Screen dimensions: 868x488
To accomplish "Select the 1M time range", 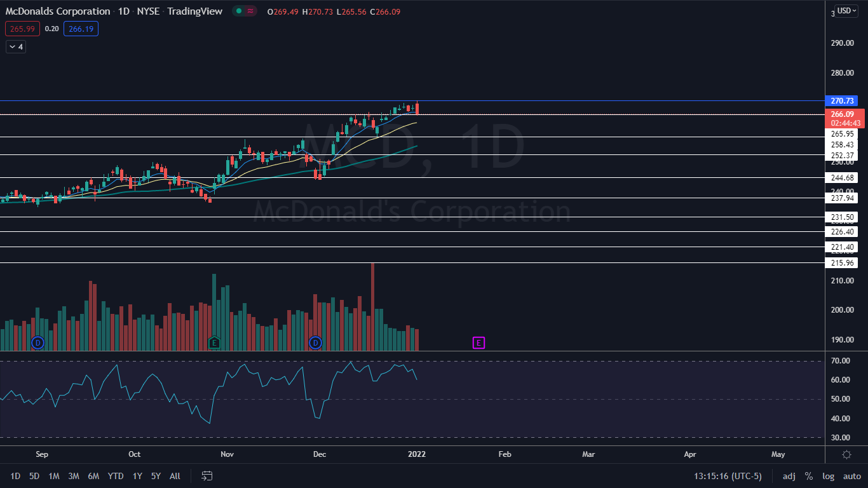I will click(54, 476).
